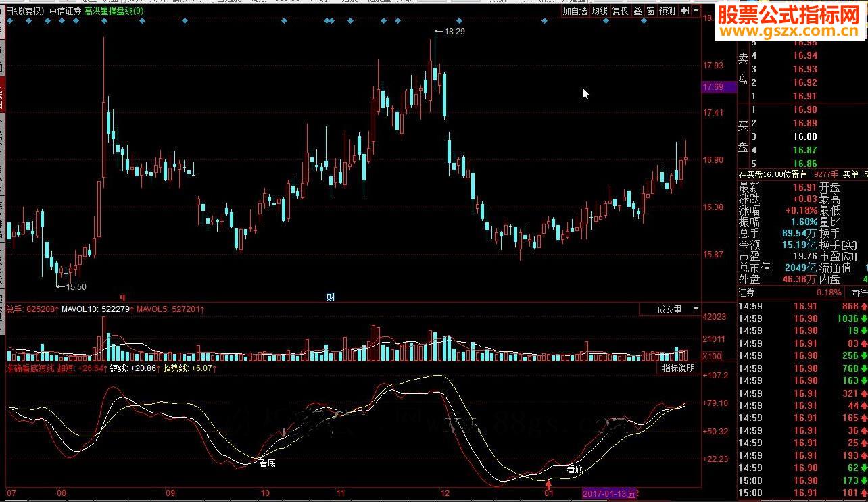Click the 财 financial info marker
This screenshot has width=868, height=502.
point(331,297)
